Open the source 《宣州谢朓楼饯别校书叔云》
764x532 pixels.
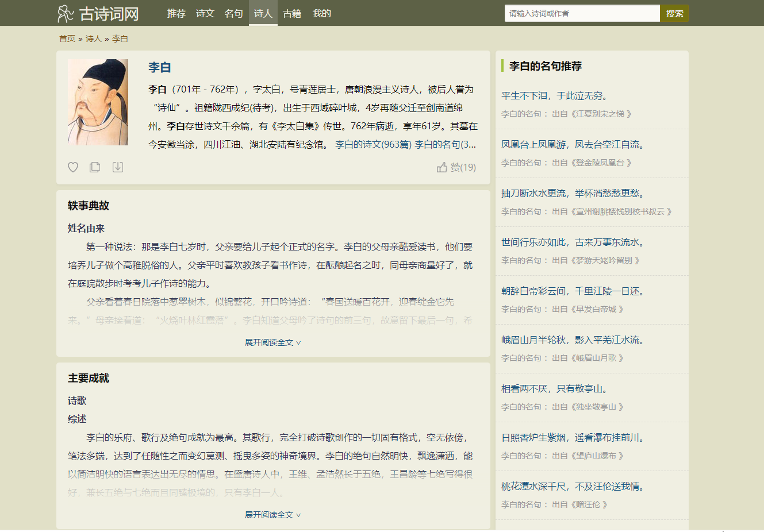(x=620, y=211)
